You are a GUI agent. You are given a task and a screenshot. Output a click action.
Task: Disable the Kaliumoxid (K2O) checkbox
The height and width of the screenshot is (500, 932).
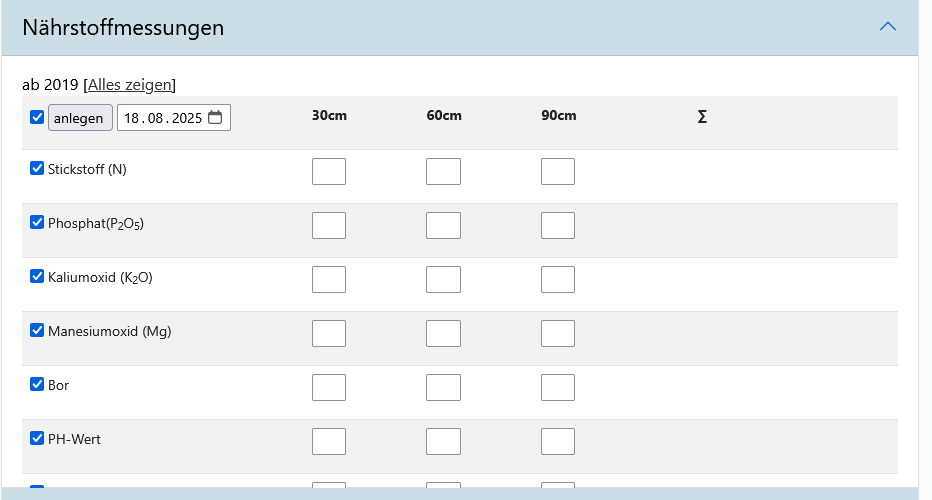click(37, 277)
